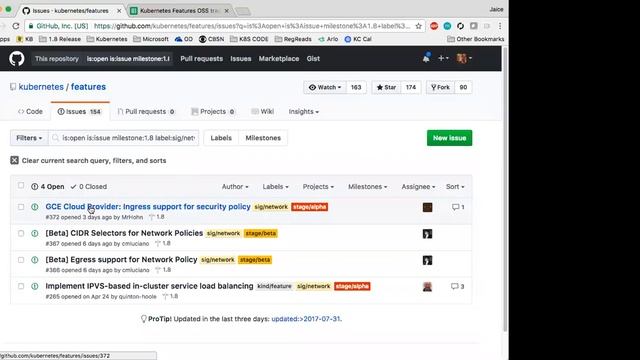Viewport: 640px width, 360px height.
Task: Open GCE Cloud Provider Ingress support issue
Action: tap(148, 207)
